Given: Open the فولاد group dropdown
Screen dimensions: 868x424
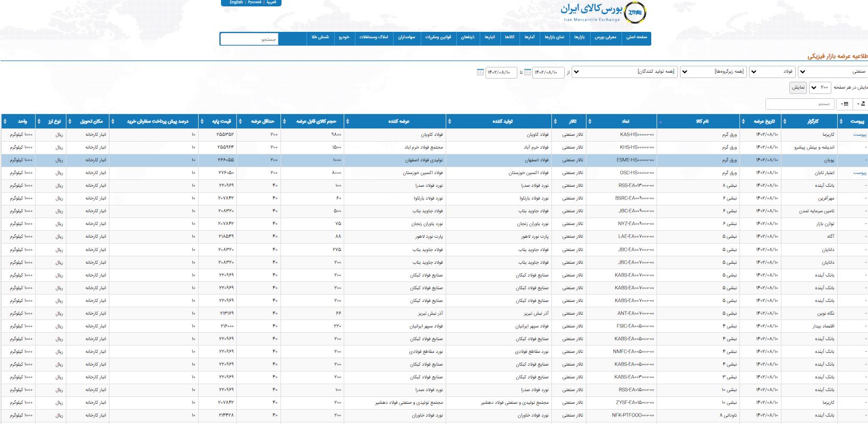Looking at the screenshot, I should (772, 72).
